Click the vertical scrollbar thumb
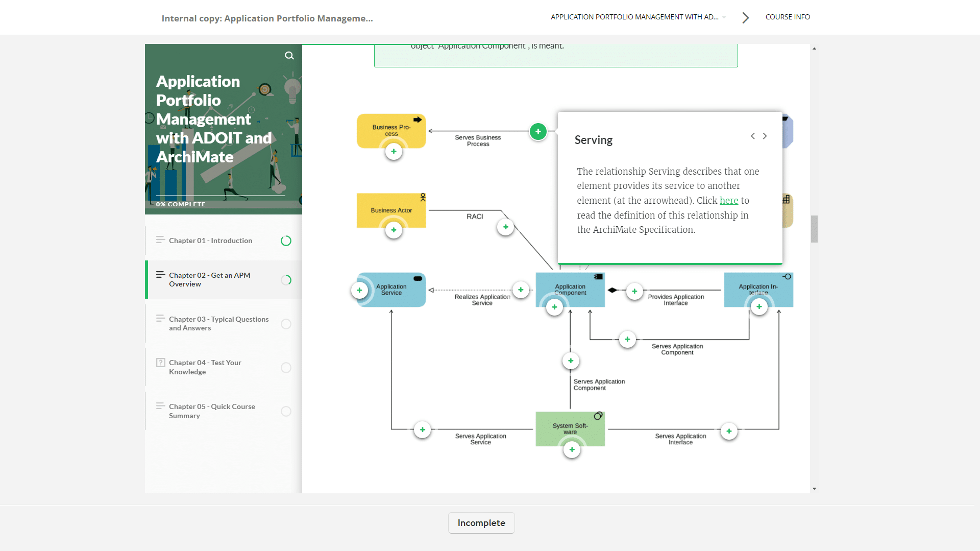 coord(814,229)
